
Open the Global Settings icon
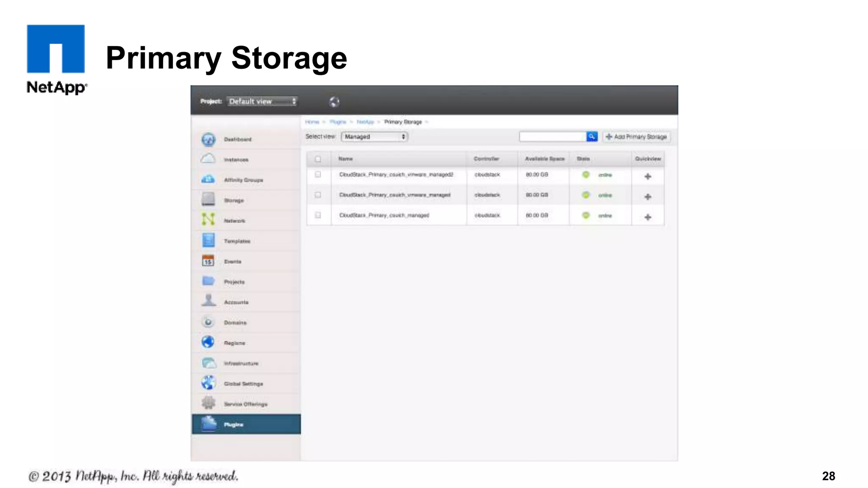pyautogui.click(x=208, y=383)
